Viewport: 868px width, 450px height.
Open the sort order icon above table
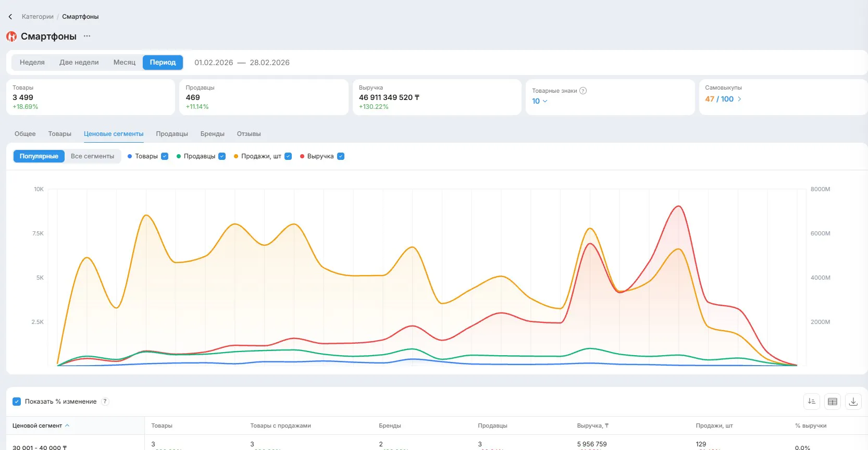pos(812,402)
